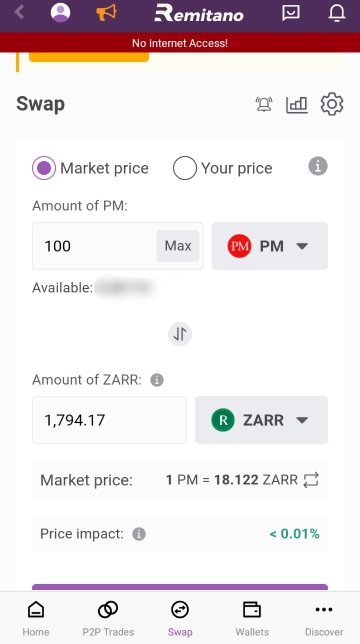
Task: Show info about price type options
Action: (x=318, y=166)
